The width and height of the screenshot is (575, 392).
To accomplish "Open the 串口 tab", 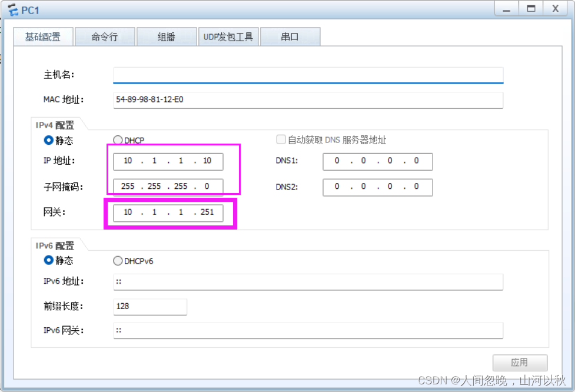I will pyautogui.click(x=290, y=36).
